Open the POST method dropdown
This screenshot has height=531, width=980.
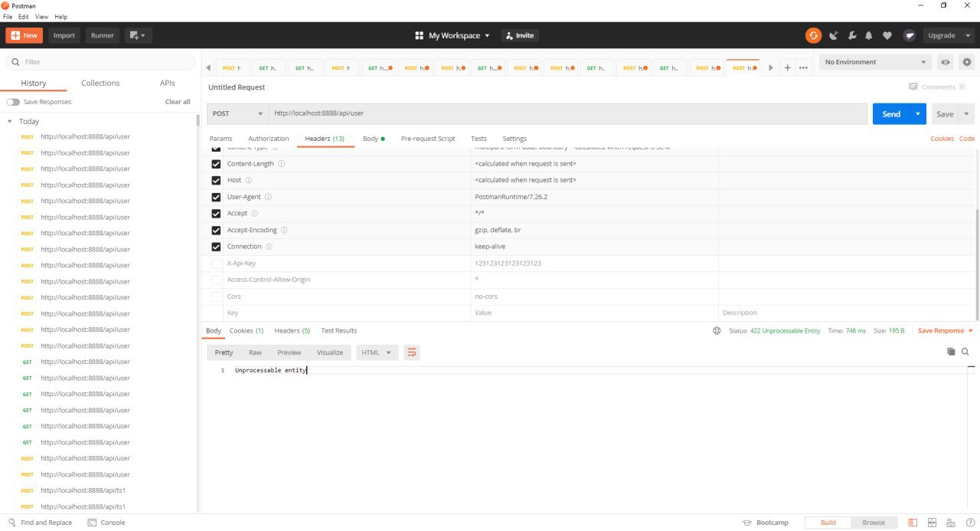[237, 113]
